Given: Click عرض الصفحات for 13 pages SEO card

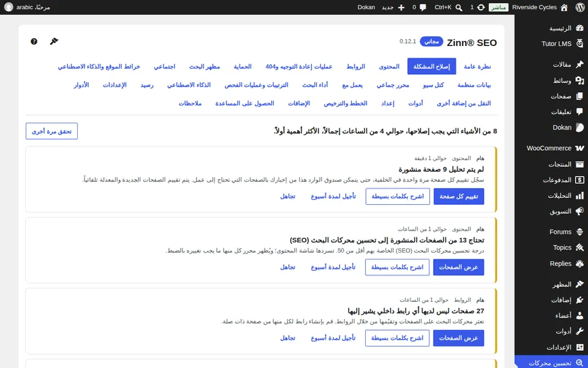Looking at the screenshot, I should pyautogui.click(x=459, y=267).
